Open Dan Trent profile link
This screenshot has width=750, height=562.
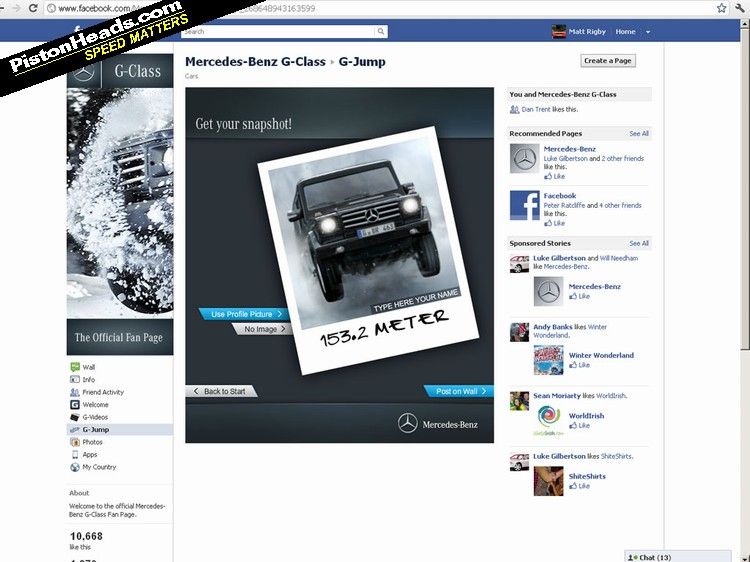point(536,110)
